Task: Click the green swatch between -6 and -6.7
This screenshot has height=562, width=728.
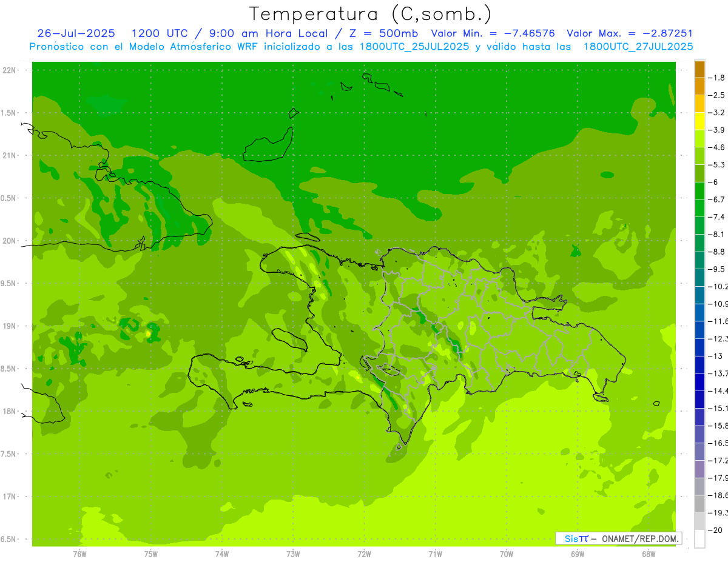Action: (x=699, y=191)
